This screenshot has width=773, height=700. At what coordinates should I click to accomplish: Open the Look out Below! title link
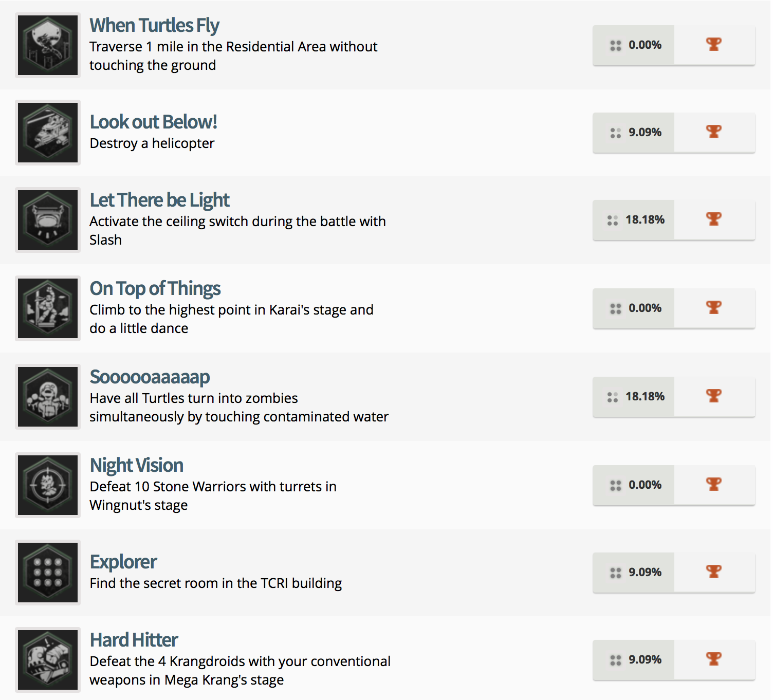(x=153, y=122)
